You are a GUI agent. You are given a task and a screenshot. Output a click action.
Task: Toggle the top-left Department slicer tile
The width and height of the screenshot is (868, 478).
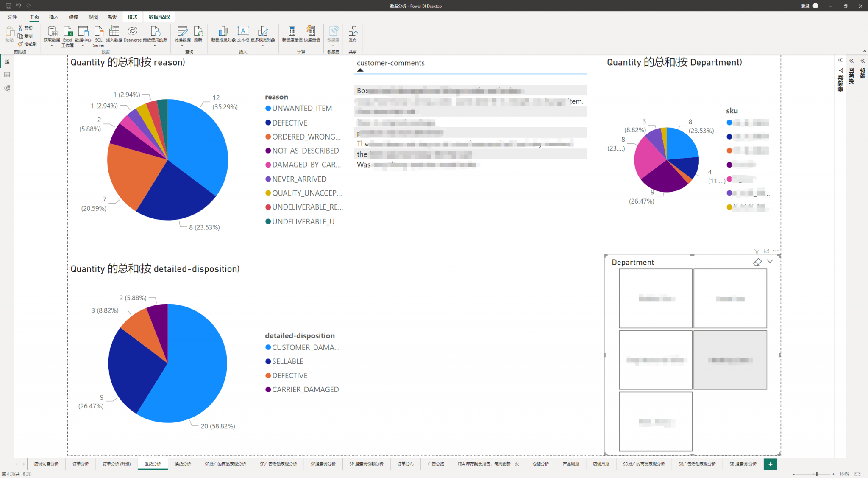click(x=655, y=299)
